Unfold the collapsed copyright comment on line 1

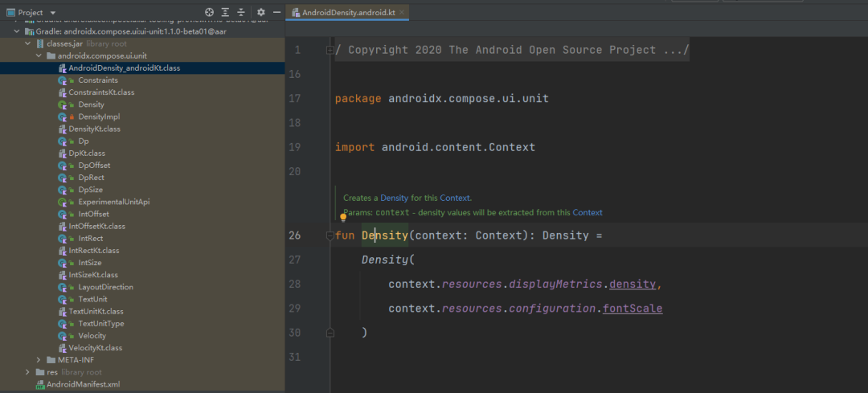330,50
